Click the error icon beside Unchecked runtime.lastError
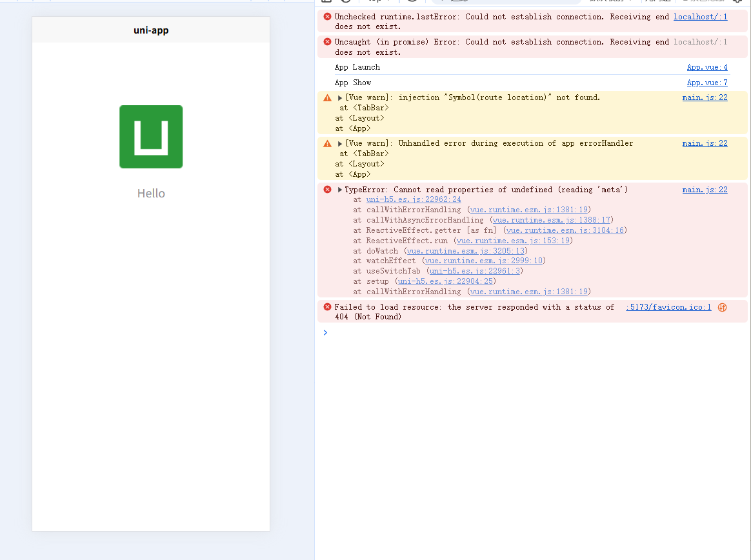Image resolution: width=751 pixels, height=560 pixels. [x=328, y=17]
